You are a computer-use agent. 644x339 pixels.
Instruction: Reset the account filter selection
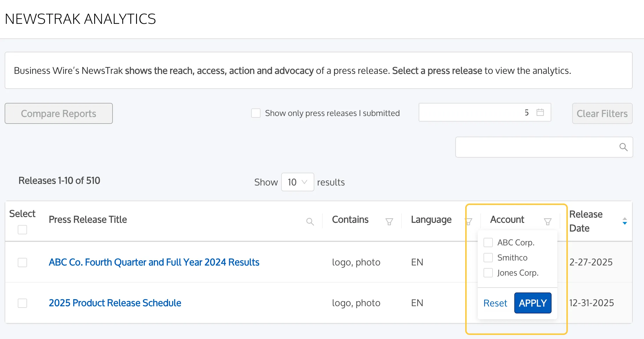pos(495,303)
